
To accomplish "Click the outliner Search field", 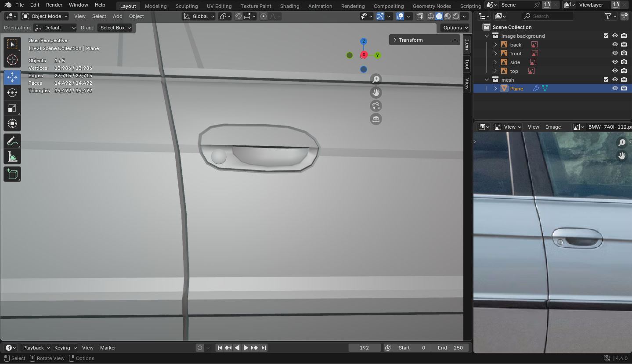I will [x=548, y=16].
